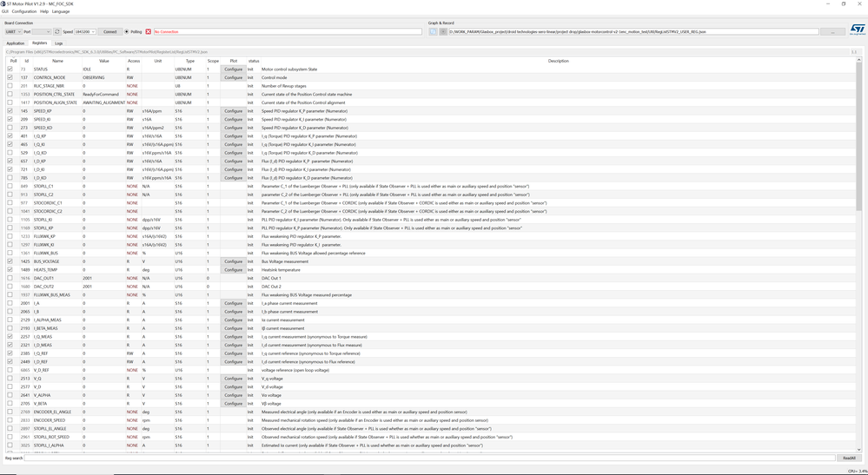Click the POSITION_CTRL_STATE register name

click(x=54, y=94)
